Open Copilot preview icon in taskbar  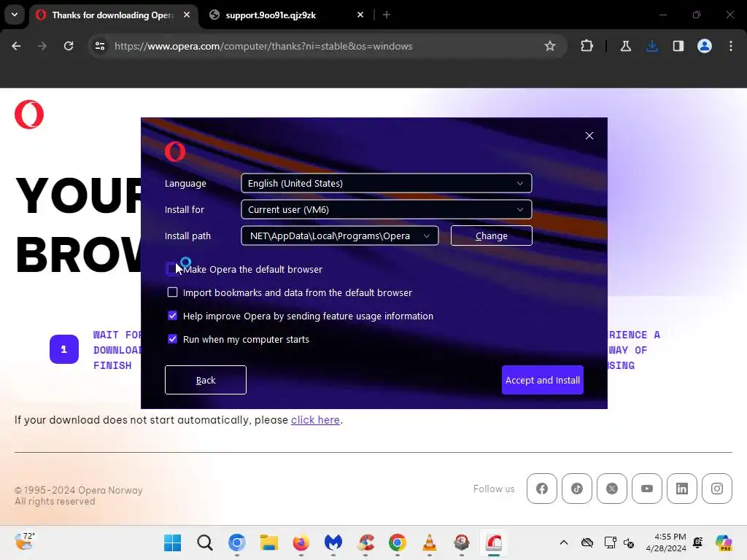(723, 542)
